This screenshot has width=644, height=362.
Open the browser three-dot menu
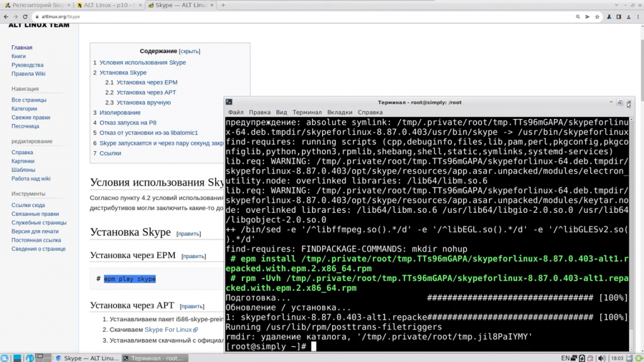[638, 17]
